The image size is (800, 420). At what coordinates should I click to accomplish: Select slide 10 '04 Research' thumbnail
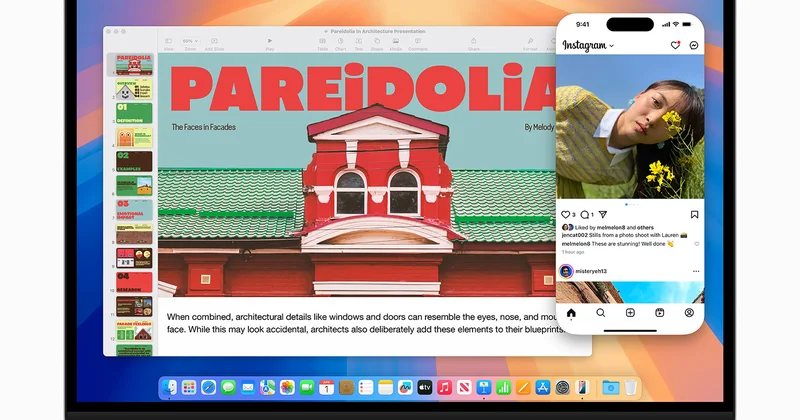(x=134, y=282)
